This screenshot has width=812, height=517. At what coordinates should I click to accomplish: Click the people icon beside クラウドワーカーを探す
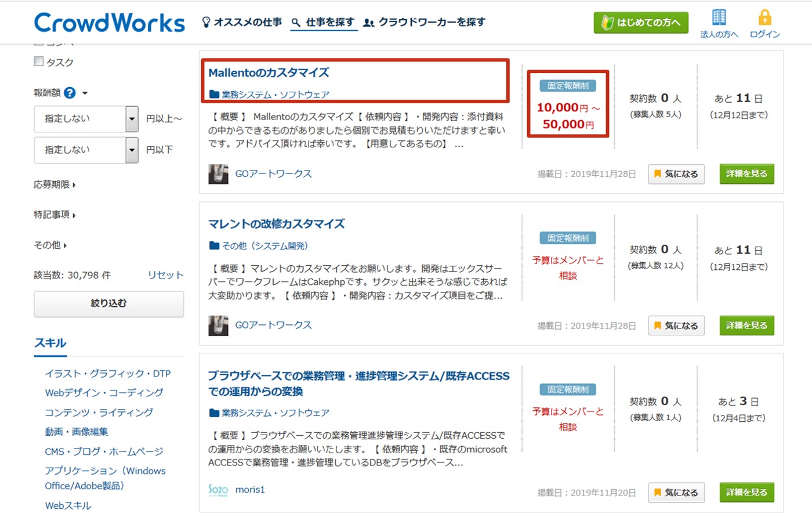click(x=368, y=23)
